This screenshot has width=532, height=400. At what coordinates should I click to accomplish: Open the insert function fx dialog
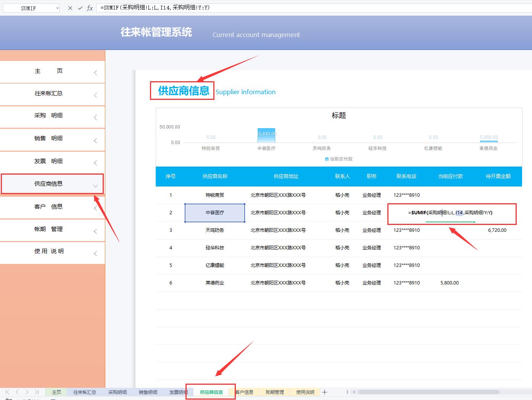[90, 8]
